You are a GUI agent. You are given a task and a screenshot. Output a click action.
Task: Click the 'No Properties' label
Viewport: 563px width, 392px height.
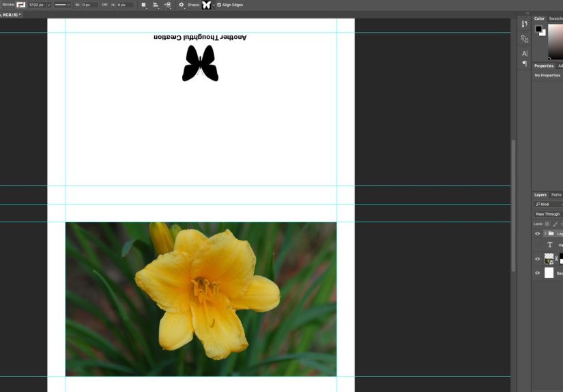[x=547, y=75]
